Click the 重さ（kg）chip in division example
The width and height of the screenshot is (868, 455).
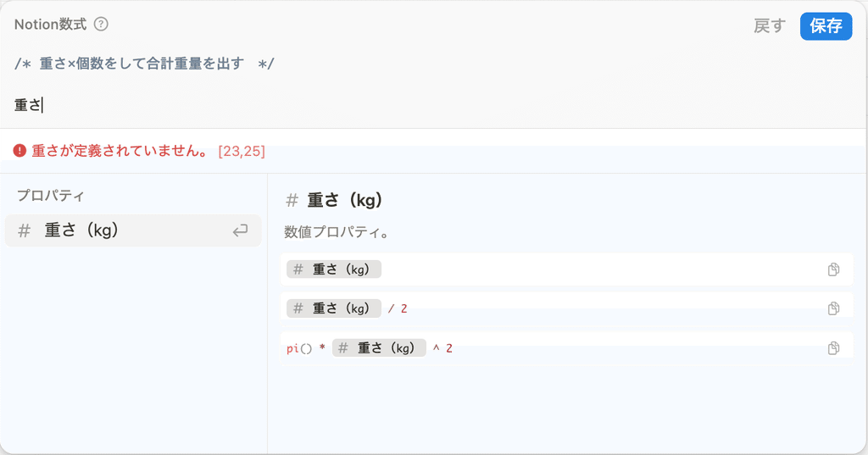(x=334, y=308)
